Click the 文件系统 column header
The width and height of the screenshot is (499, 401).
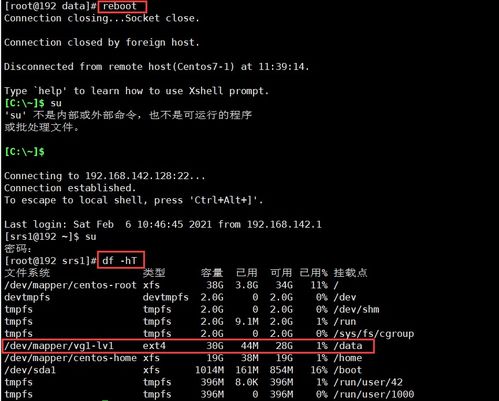(x=27, y=273)
